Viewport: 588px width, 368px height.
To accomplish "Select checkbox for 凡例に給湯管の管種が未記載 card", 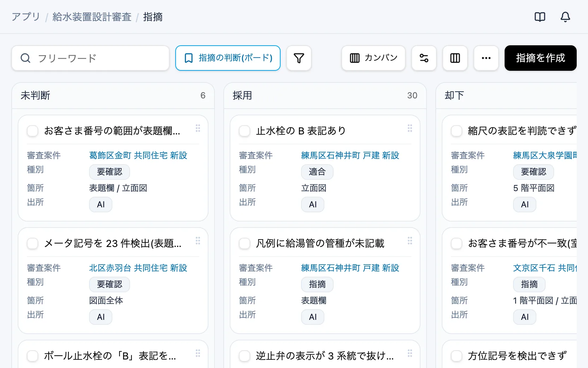I will tap(245, 243).
